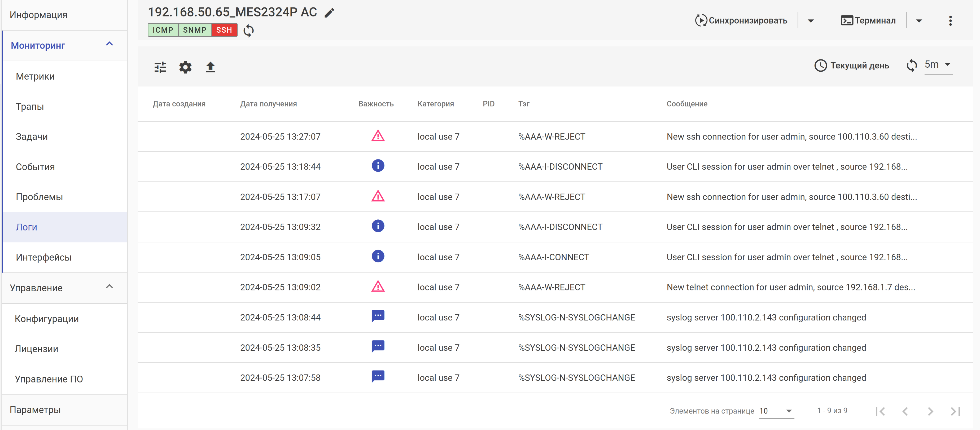Click the pencil icon to rename the device
Image resolution: width=980 pixels, height=430 pixels.
tap(329, 13)
